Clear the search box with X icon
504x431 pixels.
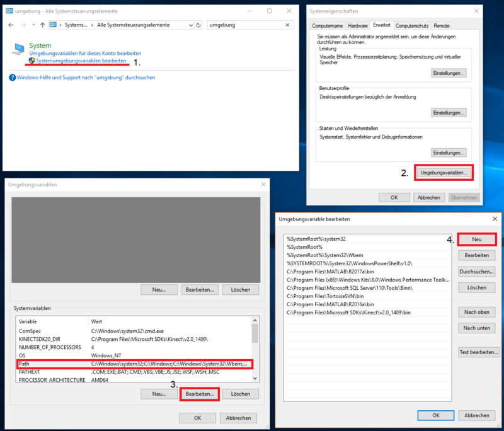click(288, 25)
